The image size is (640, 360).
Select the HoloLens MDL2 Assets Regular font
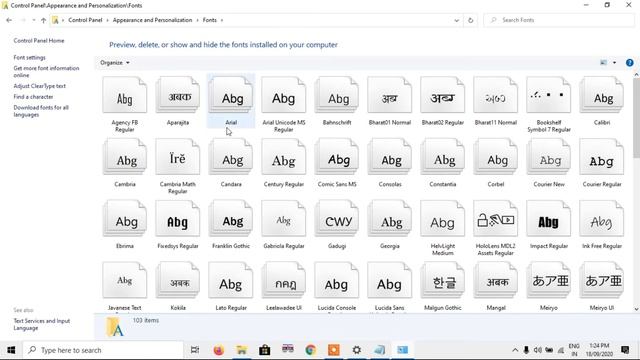click(496, 227)
